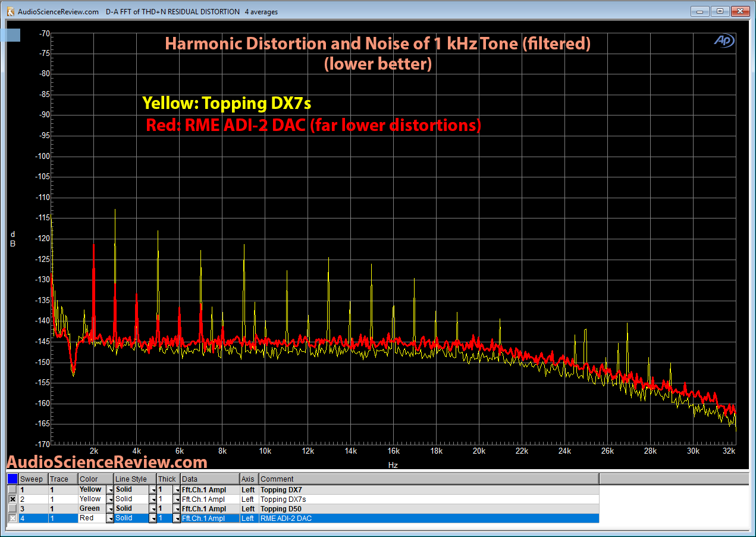756x537 pixels.
Task: Click the Left axis cell for Topping D50
Action: pos(249,508)
